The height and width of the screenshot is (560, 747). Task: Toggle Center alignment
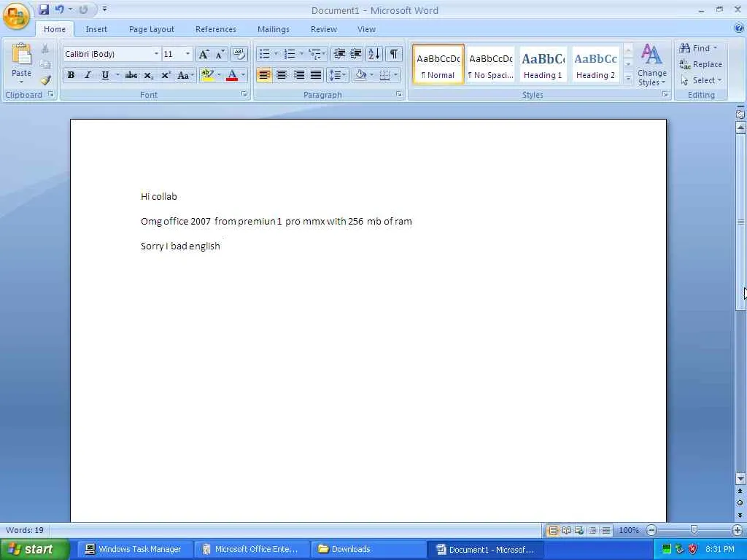coord(282,75)
